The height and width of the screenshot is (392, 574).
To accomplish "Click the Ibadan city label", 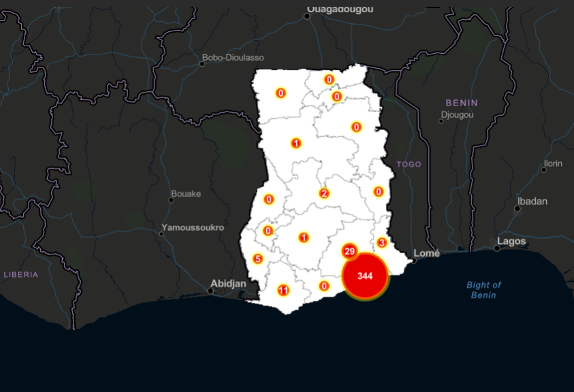I will (x=532, y=201).
